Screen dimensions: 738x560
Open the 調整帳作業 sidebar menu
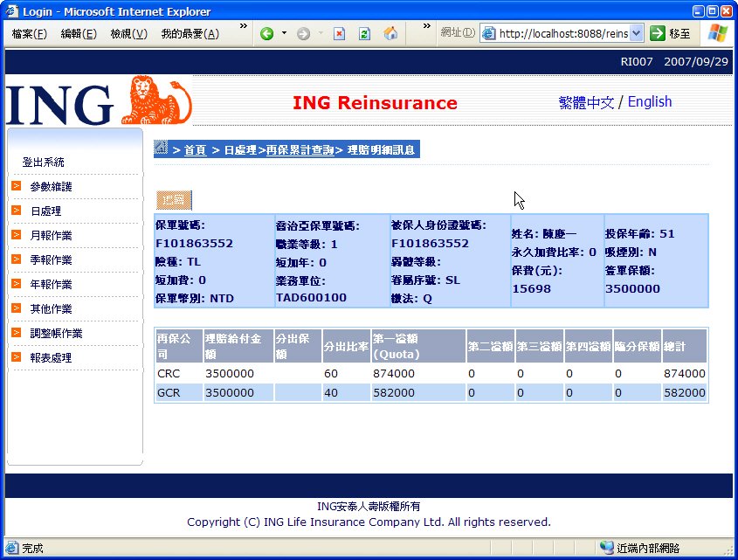click(x=56, y=334)
